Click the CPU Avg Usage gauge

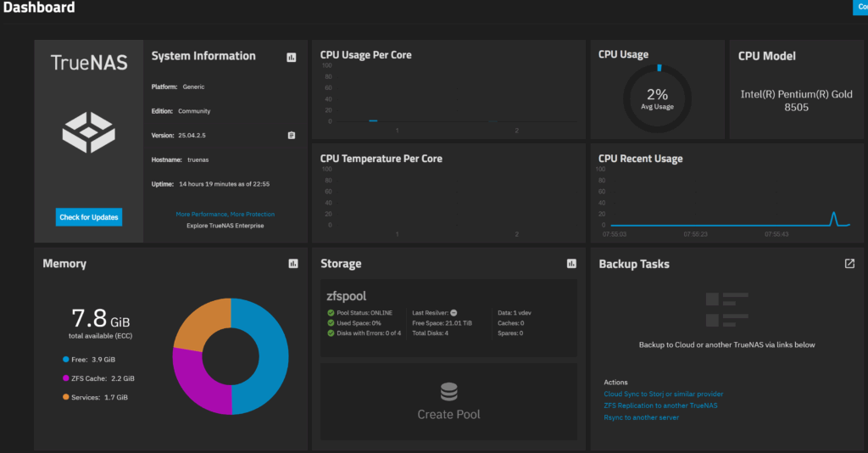658,100
